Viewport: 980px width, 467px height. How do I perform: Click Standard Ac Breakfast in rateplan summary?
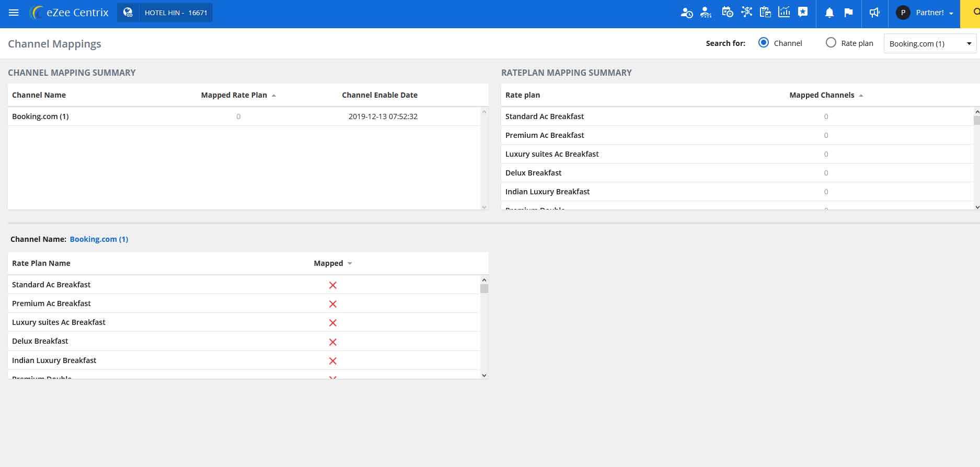tap(545, 116)
